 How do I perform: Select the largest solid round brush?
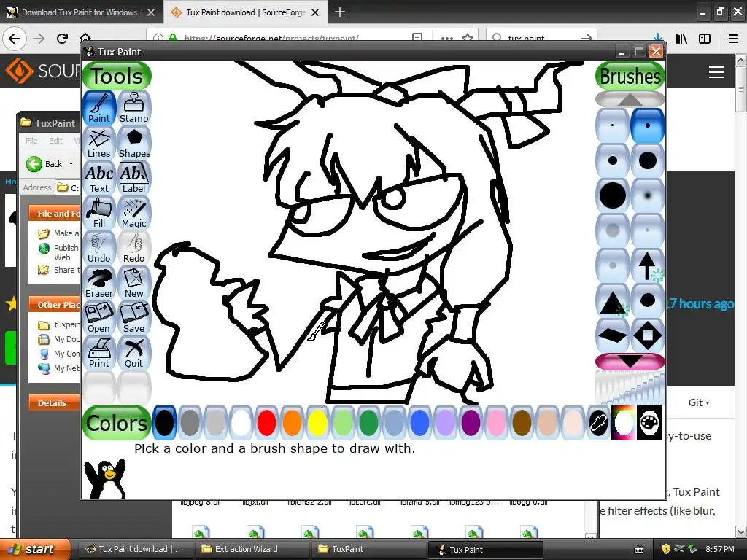(x=613, y=195)
